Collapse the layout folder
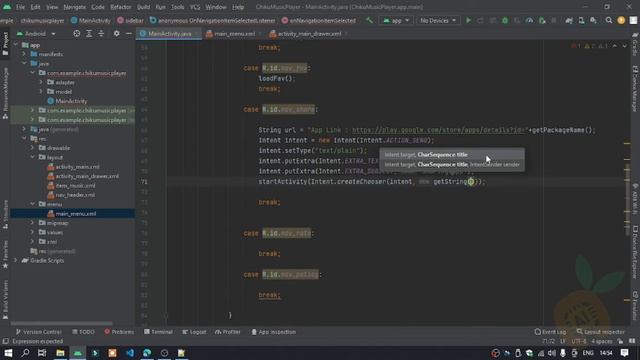 pyautogui.click(x=32, y=157)
